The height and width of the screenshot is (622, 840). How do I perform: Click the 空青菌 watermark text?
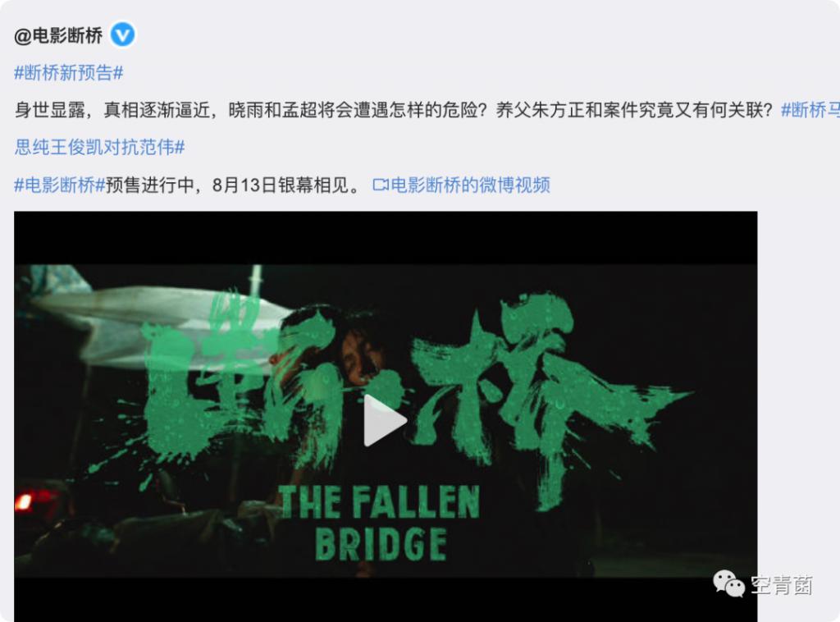[x=782, y=585]
